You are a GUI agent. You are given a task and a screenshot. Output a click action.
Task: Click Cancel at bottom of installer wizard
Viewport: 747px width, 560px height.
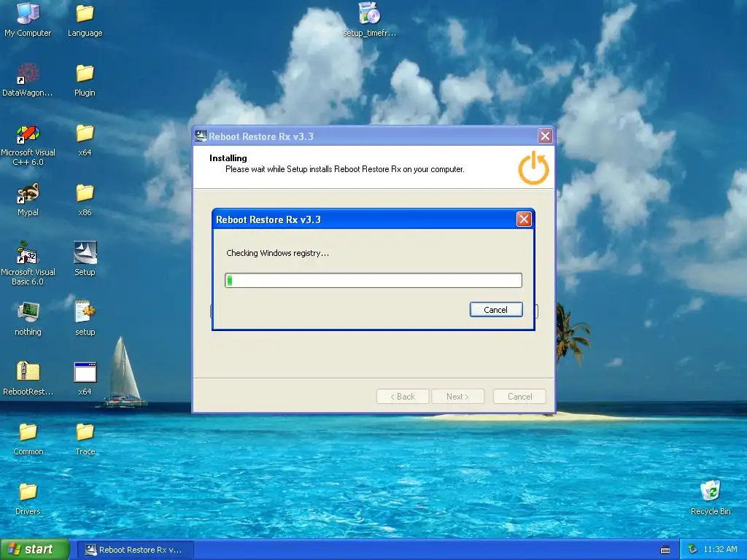tap(519, 396)
